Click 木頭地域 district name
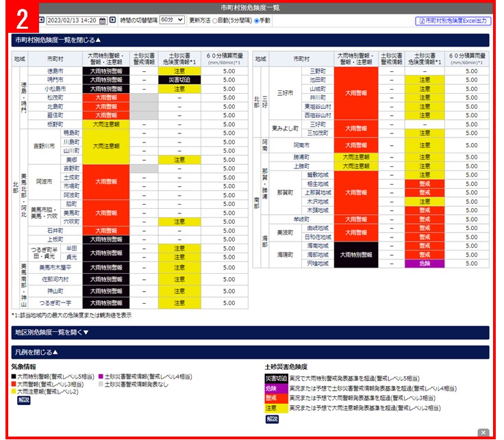Image resolution: width=504 pixels, height=440 pixels. coord(318,210)
